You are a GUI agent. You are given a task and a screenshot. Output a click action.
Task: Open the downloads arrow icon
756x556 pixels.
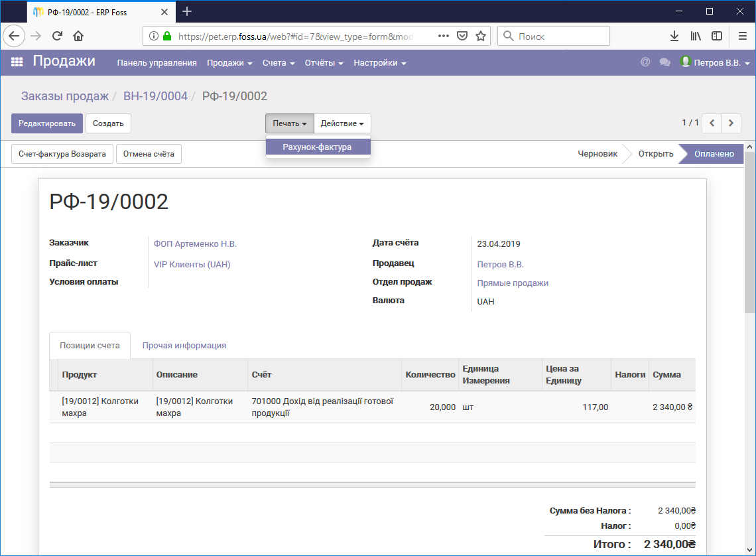tap(674, 36)
